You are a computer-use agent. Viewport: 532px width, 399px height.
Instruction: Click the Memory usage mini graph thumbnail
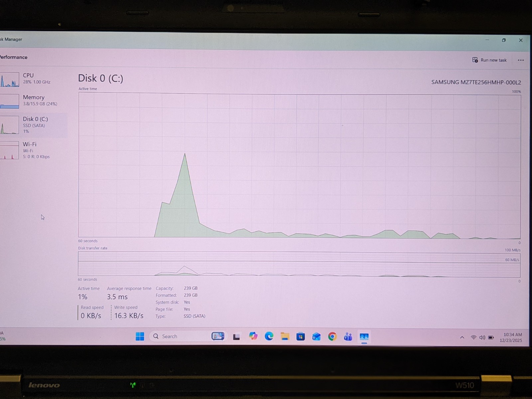(x=9, y=101)
